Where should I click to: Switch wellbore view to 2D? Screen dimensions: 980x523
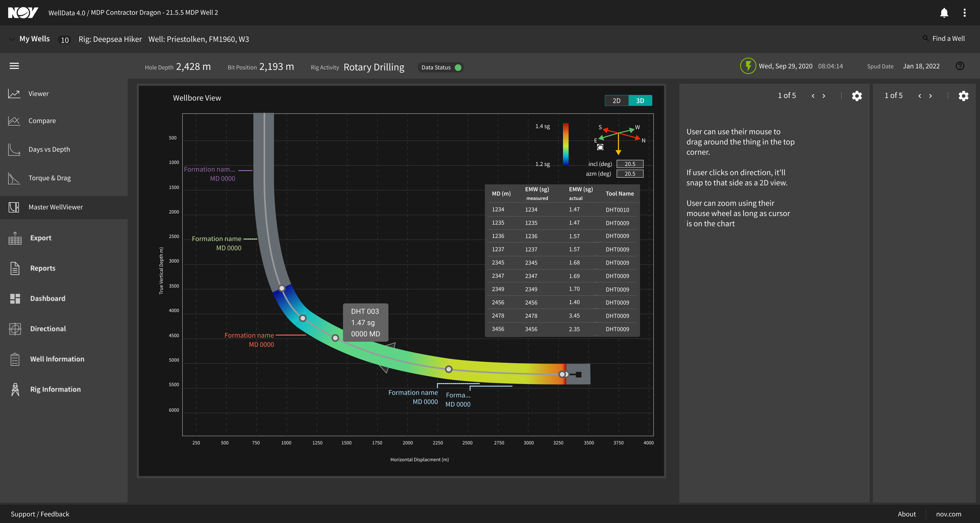click(616, 101)
